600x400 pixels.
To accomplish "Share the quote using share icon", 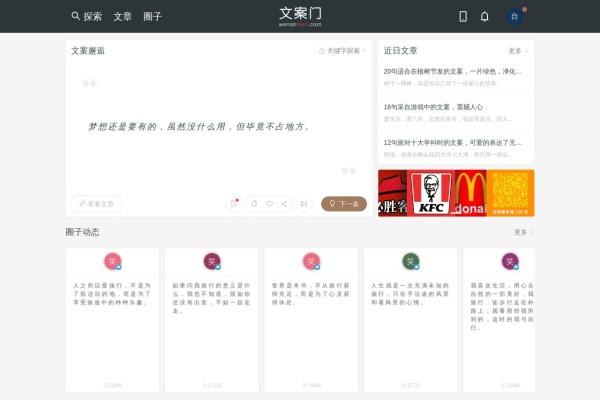I will (x=284, y=204).
